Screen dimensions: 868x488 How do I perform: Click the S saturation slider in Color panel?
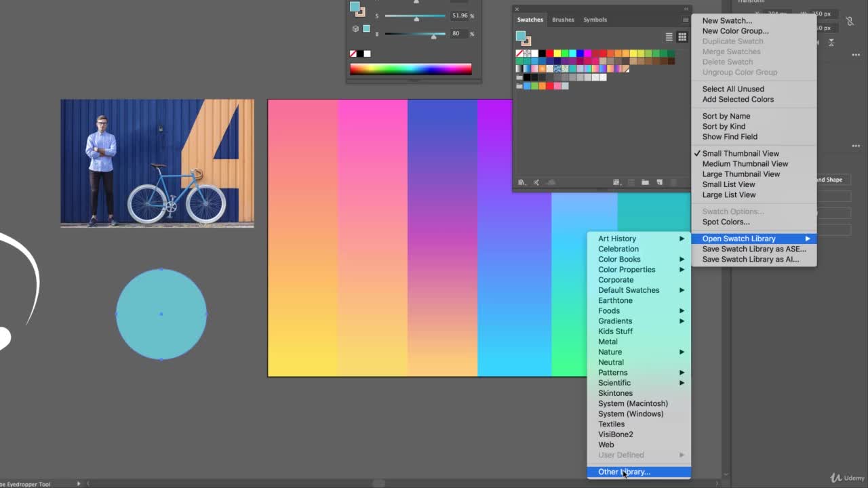[x=415, y=16]
